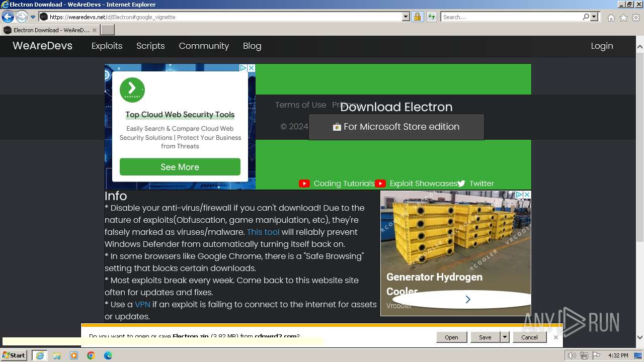The image size is (644, 362).
Task: Click Cancel in the download bar
Action: pyautogui.click(x=529, y=337)
